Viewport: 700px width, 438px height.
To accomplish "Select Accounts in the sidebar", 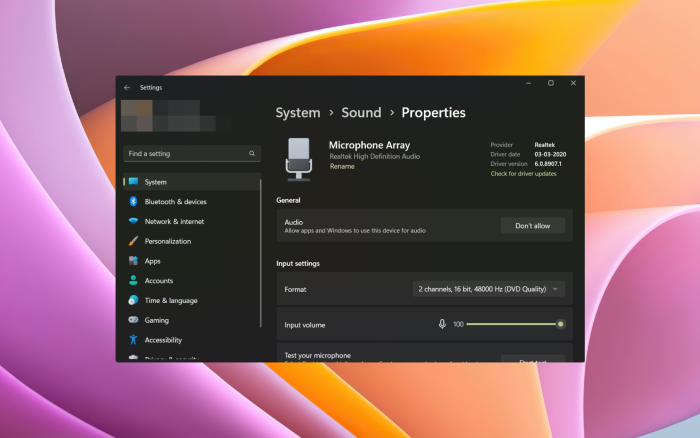I will pos(192,280).
